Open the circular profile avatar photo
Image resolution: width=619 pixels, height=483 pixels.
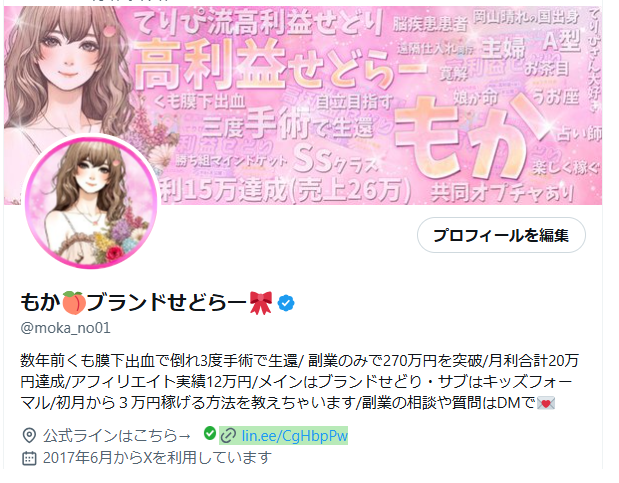pos(91,202)
